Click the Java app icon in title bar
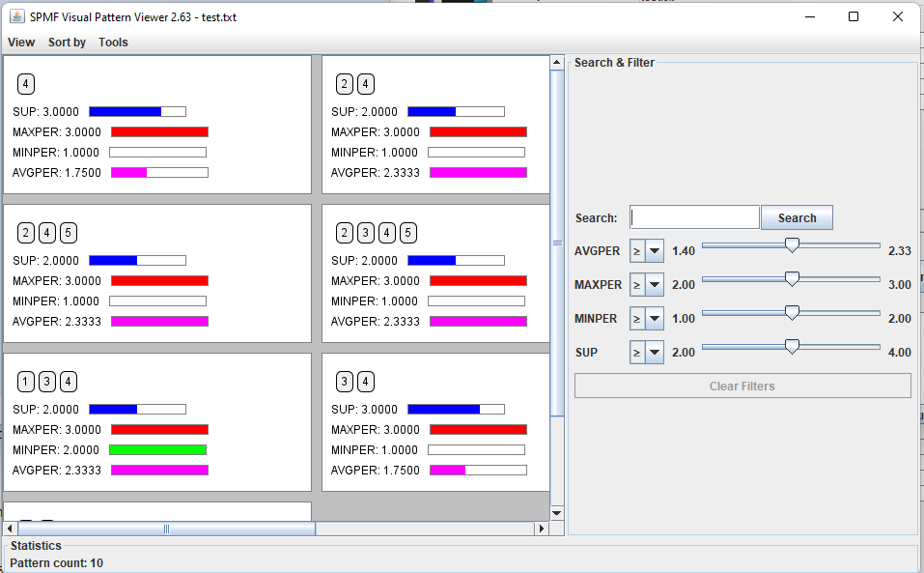The image size is (924, 573). pyautogui.click(x=16, y=16)
